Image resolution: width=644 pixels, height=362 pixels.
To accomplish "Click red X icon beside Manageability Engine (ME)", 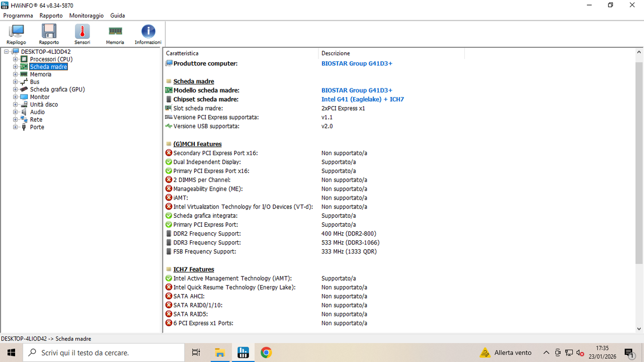I will coord(169,189).
